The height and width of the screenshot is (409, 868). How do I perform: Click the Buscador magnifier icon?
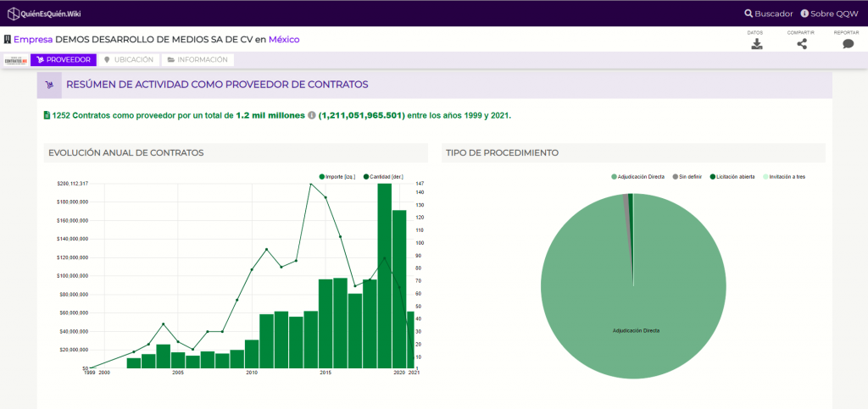click(748, 14)
